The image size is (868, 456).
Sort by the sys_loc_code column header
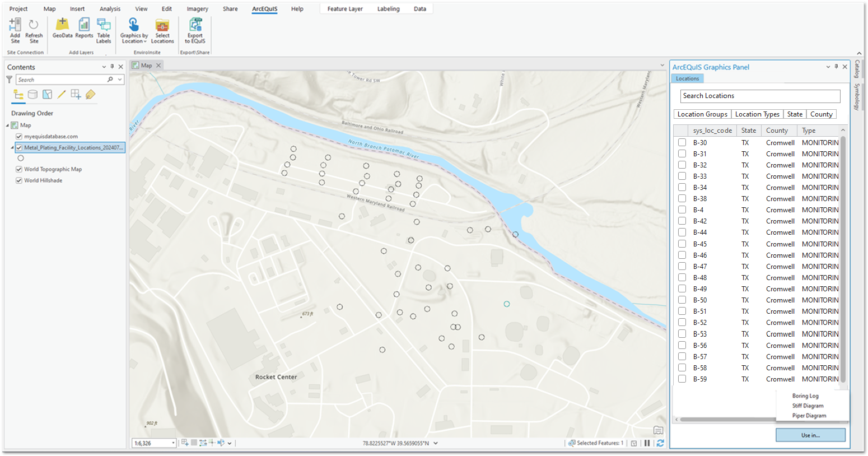pyautogui.click(x=712, y=131)
